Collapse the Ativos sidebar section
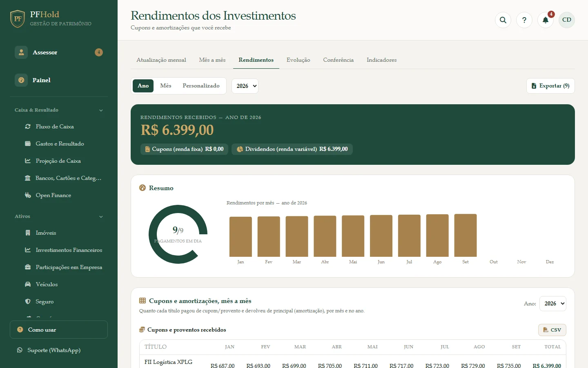 [x=59, y=216]
